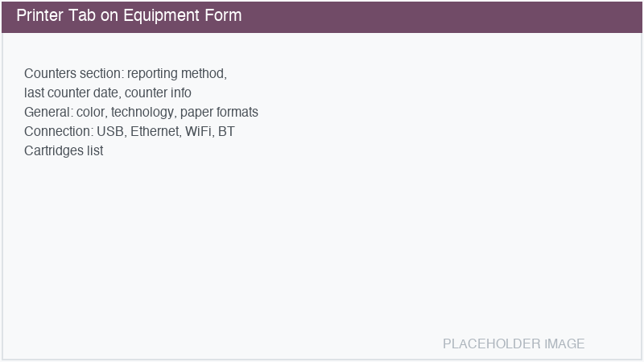
Task: Click the word "section" after Counters
Action: [101, 73]
